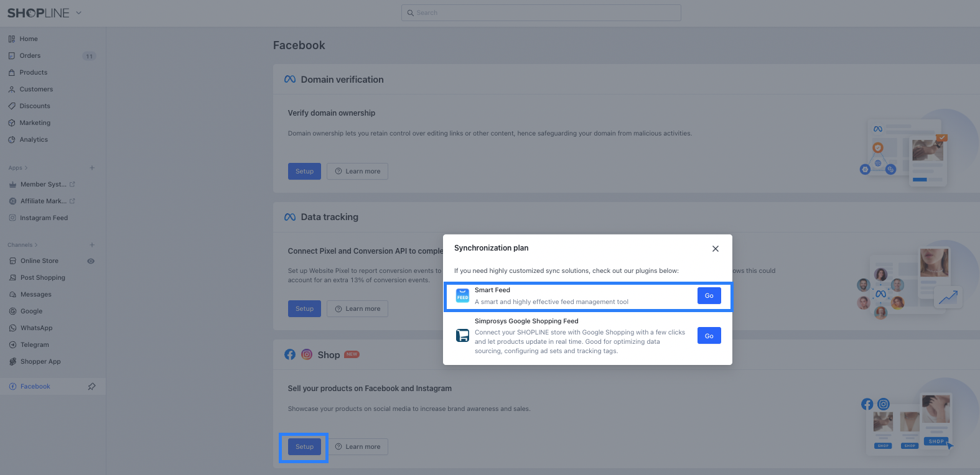Image resolution: width=980 pixels, height=475 pixels.
Task: Click Learn more under Data tracking
Action: click(357, 309)
